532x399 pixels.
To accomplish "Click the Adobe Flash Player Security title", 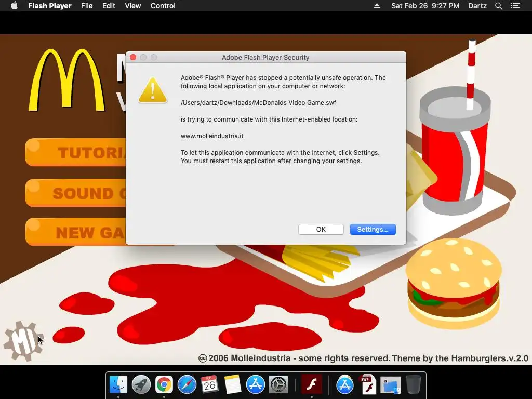I will coord(265,57).
